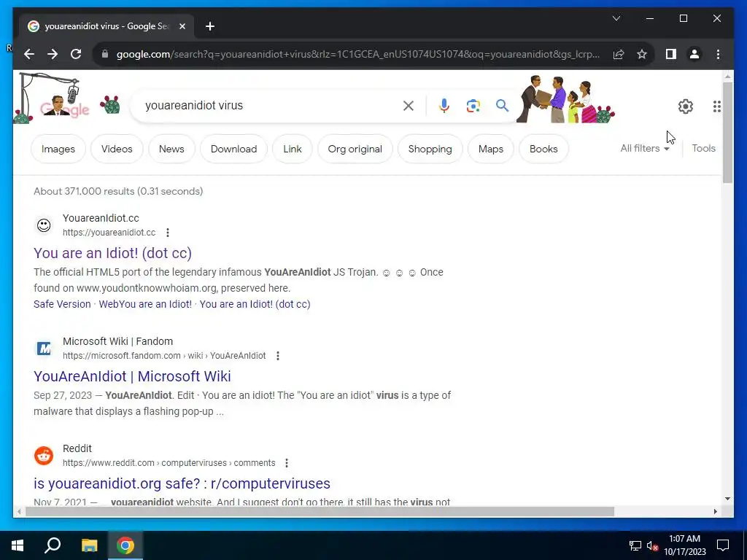Screen dimensions: 747x560
Task: Open File Explorer from taskbar
Action: click(x=89, y=545)
